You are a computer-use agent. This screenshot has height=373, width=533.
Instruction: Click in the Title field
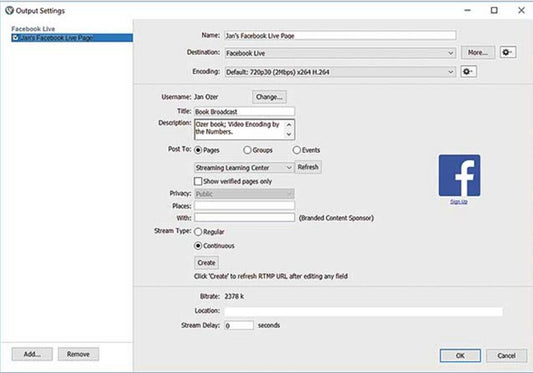click(244, 112)
